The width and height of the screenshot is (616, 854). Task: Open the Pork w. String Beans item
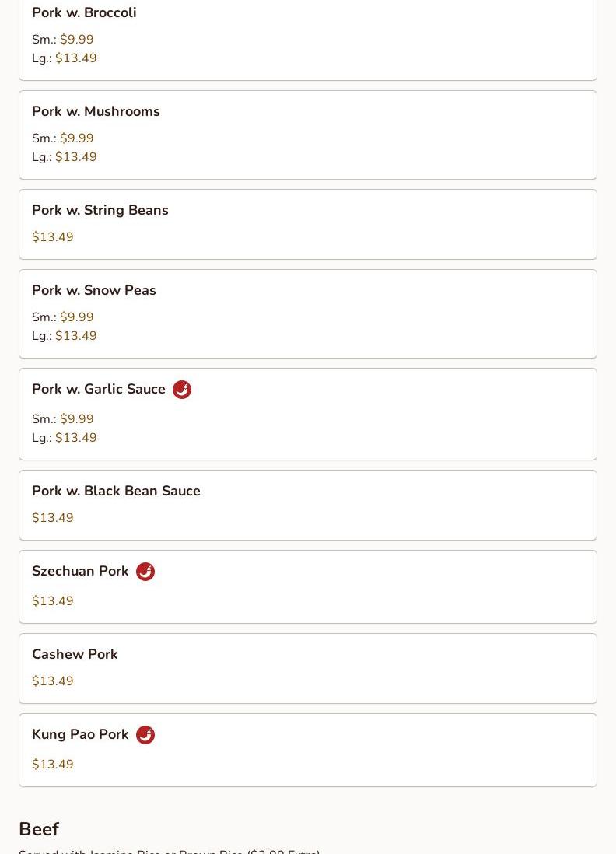pos(100,210)
